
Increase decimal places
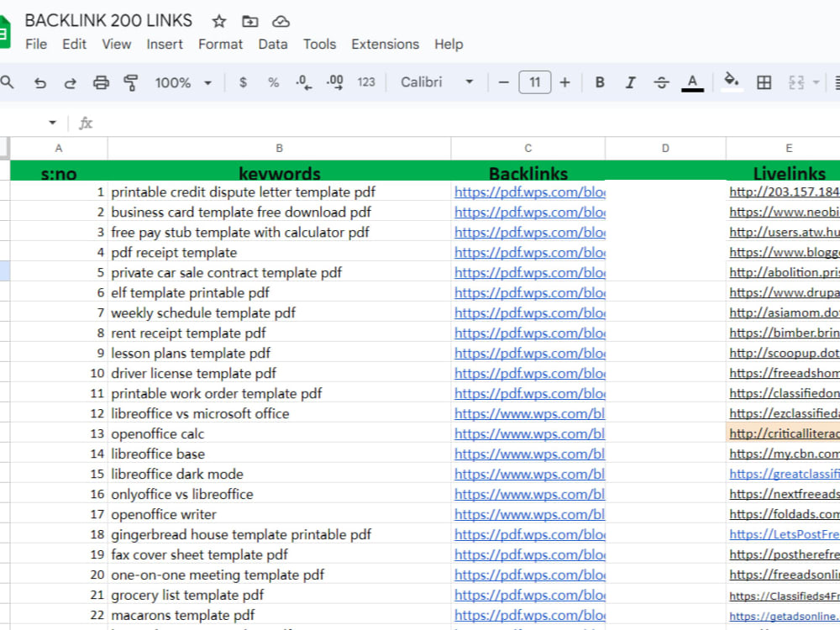pos(335,82)
